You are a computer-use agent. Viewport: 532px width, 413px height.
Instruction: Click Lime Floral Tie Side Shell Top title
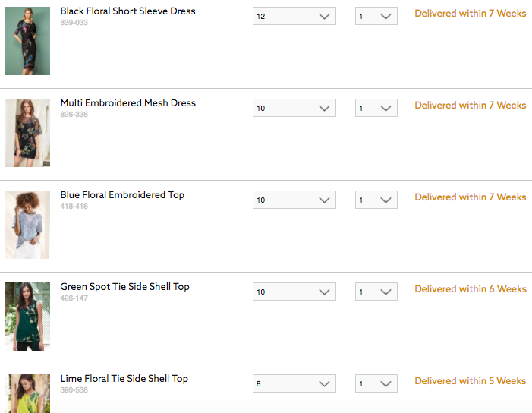pyautogui.click(x=124, y=379)
